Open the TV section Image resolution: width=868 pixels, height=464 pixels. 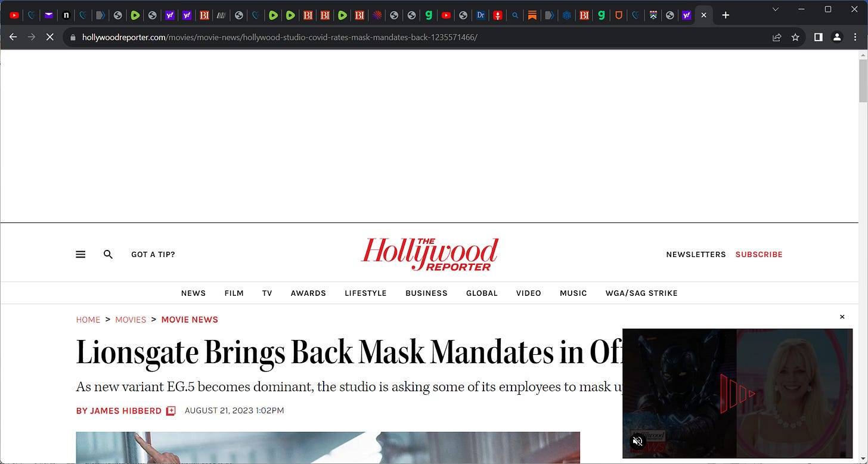coord(267,293)
